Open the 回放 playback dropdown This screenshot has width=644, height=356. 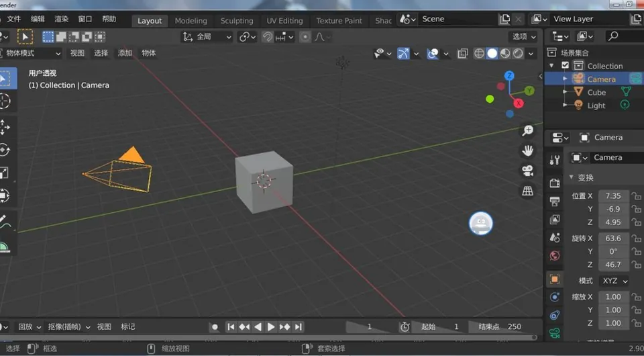tap(30, 327)
